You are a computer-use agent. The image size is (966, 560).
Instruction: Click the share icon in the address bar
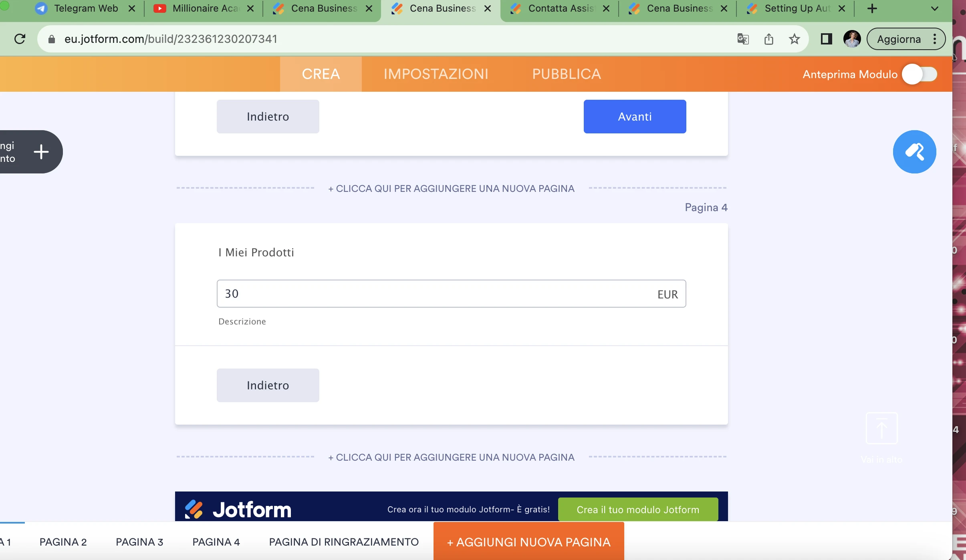(768, 38)
